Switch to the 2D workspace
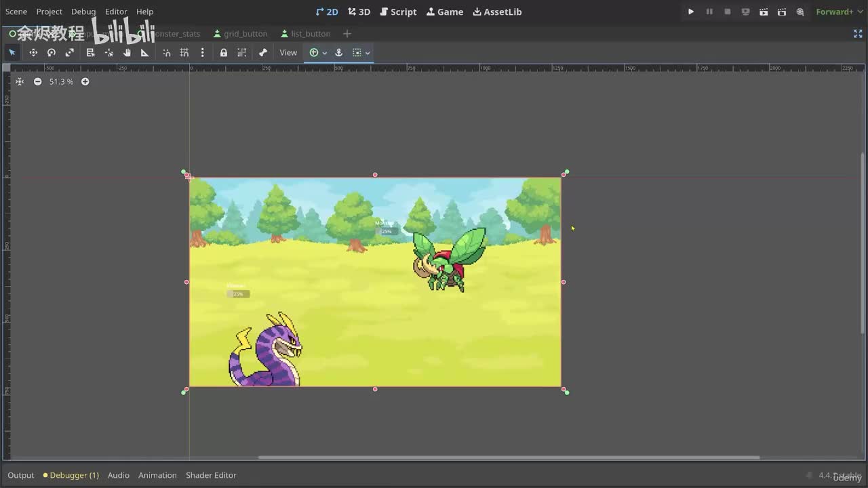Image resolution: width=868 pixels, height=488 pixels. pyautogui.click(x=327, y=12)
